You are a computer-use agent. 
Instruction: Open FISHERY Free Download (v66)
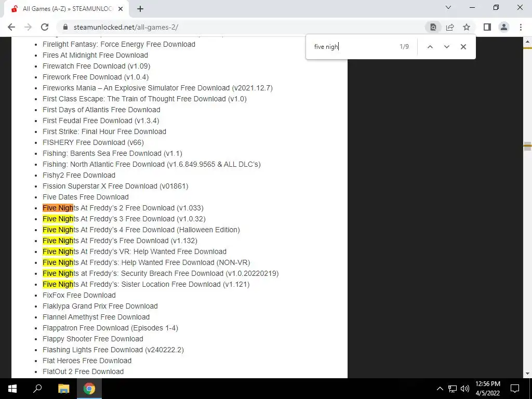[x=94, y=142]
